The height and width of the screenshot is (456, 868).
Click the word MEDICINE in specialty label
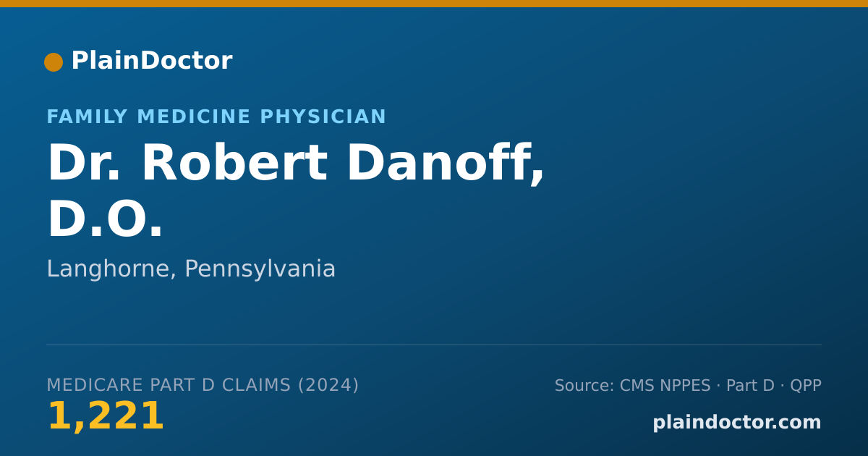point(194,117)
